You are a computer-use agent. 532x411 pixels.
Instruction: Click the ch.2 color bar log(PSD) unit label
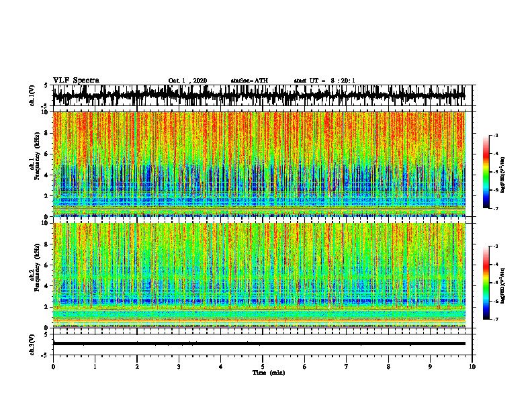click(502, 286)
